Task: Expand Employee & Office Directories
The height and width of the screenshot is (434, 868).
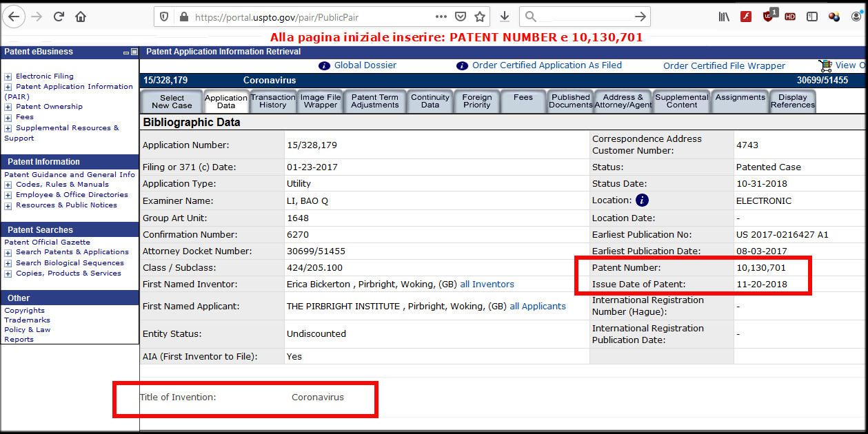Action: tap(8, 195)
